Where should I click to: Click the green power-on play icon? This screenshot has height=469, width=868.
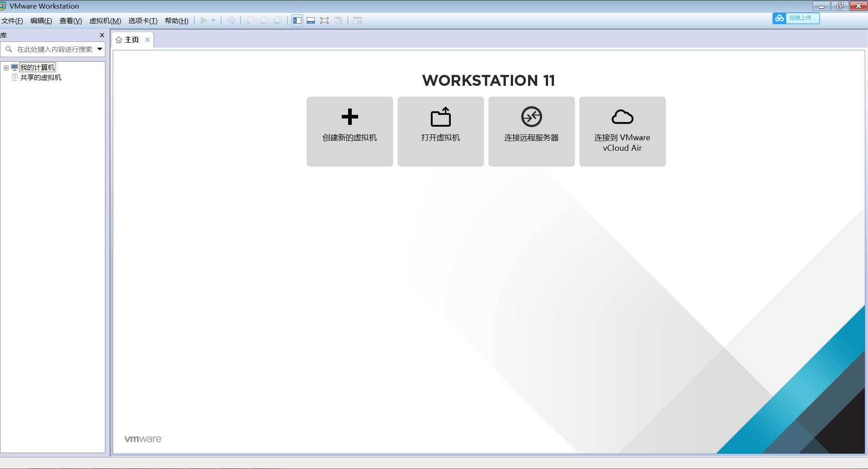204,20
